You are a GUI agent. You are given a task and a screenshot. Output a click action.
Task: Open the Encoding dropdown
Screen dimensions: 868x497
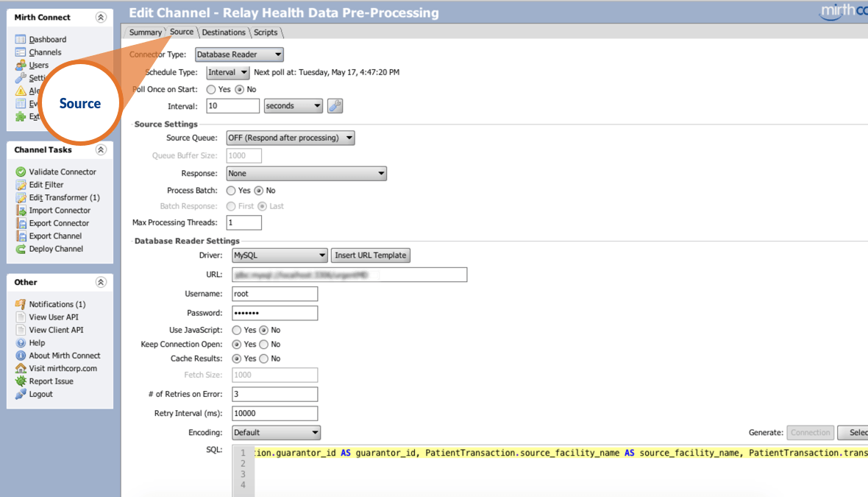(x=276, y=433)
